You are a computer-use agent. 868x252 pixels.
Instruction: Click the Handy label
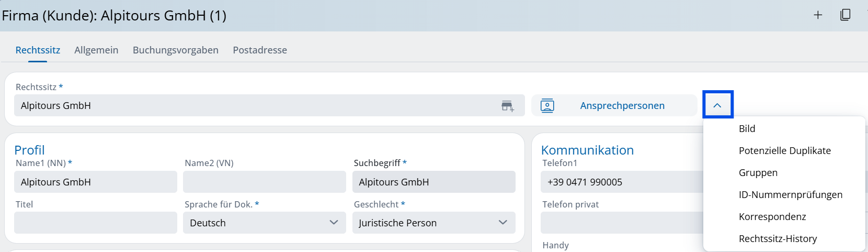555,245
